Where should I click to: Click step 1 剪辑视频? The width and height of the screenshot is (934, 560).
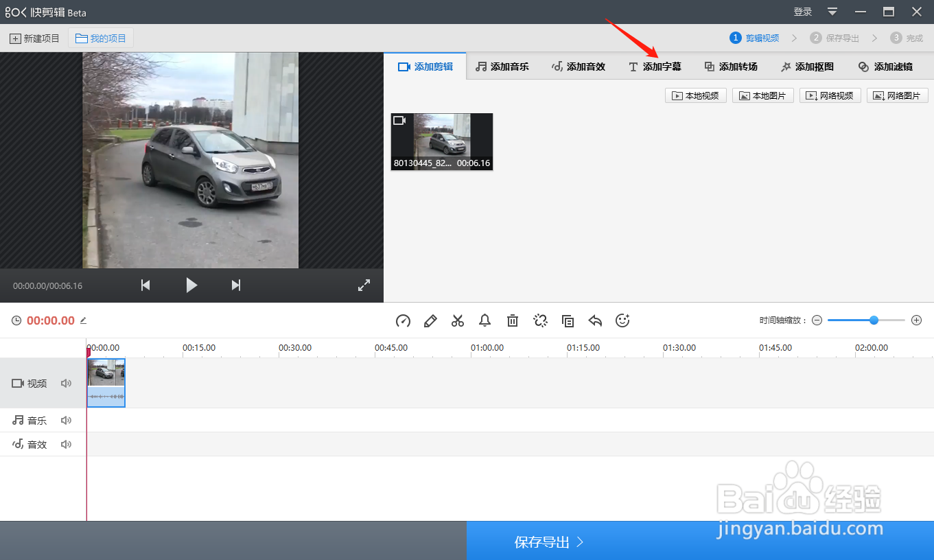754,38
